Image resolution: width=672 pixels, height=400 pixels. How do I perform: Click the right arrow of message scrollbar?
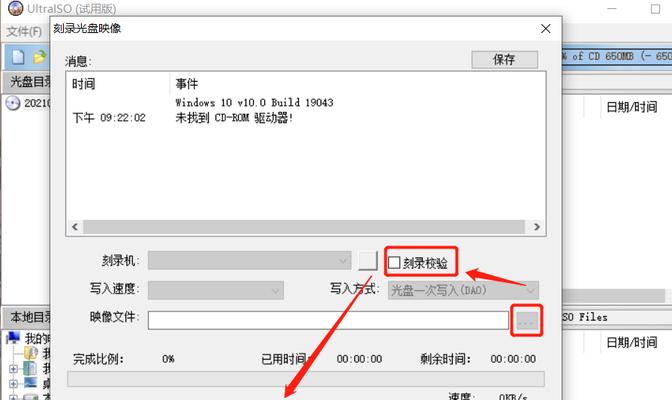[x=537, y=227]
